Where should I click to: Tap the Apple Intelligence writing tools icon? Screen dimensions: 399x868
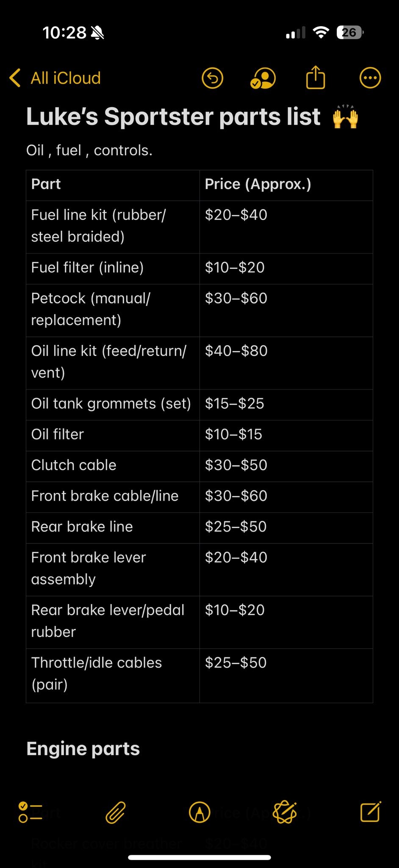click(285, 812)
